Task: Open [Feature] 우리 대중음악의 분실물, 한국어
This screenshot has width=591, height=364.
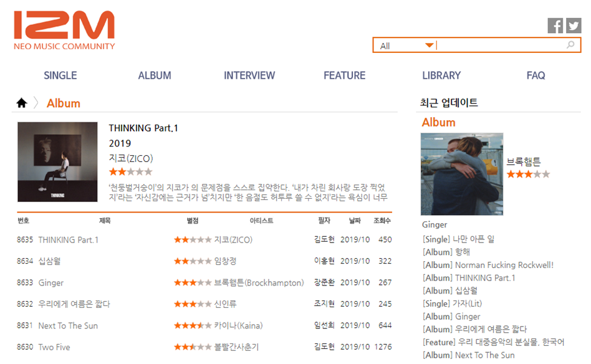Action: point(493,342)
